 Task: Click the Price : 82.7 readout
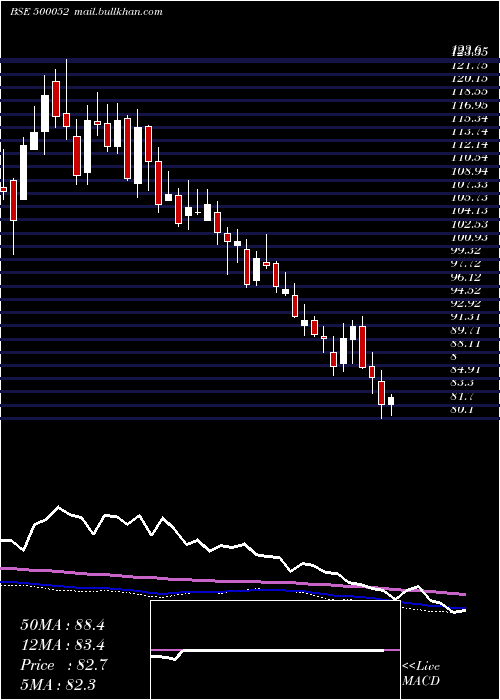point(62,665)
